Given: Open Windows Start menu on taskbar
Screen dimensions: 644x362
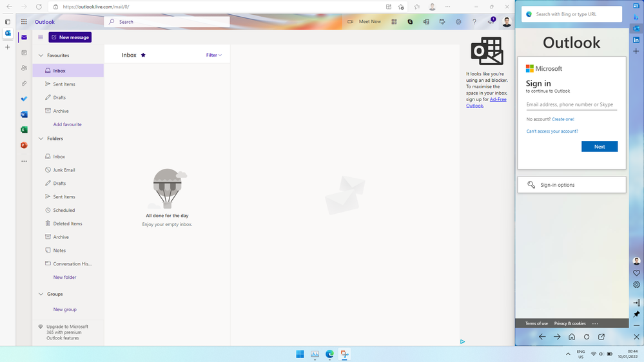Looking at the screenshot, I should [x=300, y=354].
